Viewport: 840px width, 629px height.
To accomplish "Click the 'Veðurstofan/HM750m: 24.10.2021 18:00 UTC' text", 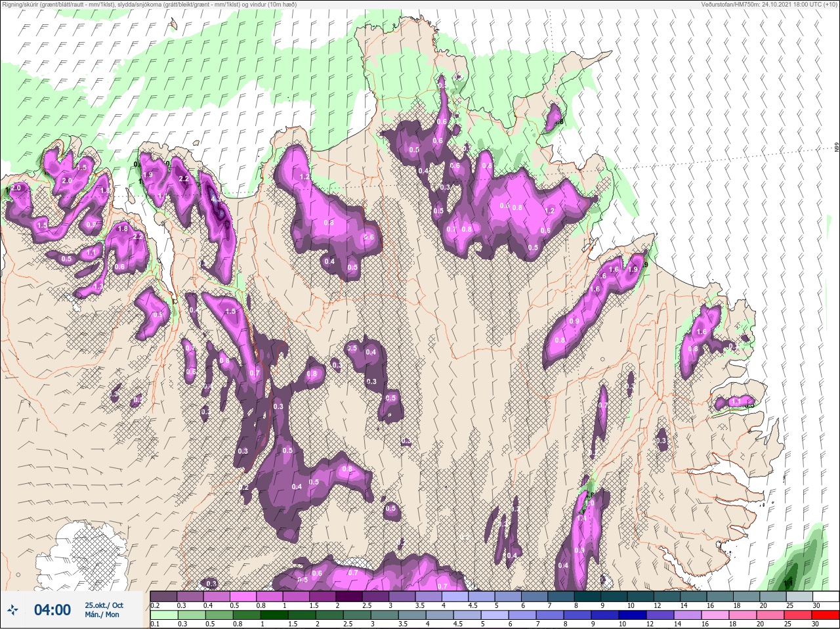I will [x=760, y=5].
